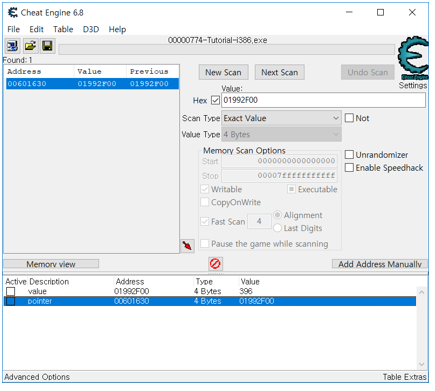Open the Value Type dropdown
The image size is (435, 391).
281,135
